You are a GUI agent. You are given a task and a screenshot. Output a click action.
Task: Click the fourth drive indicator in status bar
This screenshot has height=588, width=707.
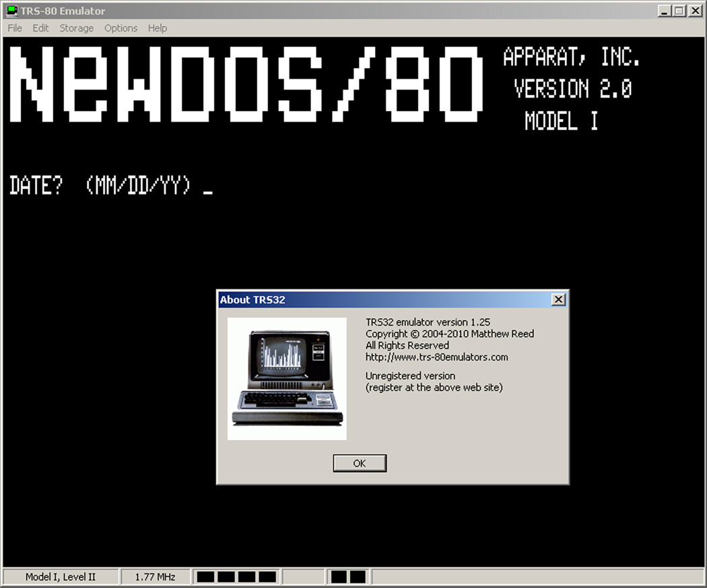267,577
